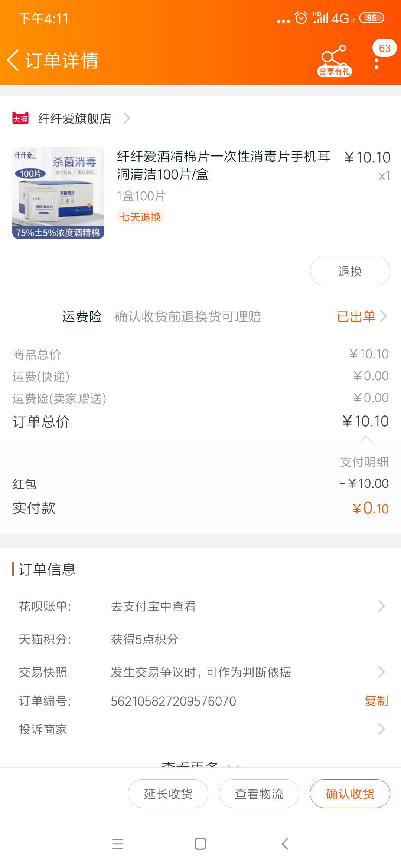The width and height of the screenshot is (401, 868).
Task: Open 花呗账单 row chevron
Action: 381,606
